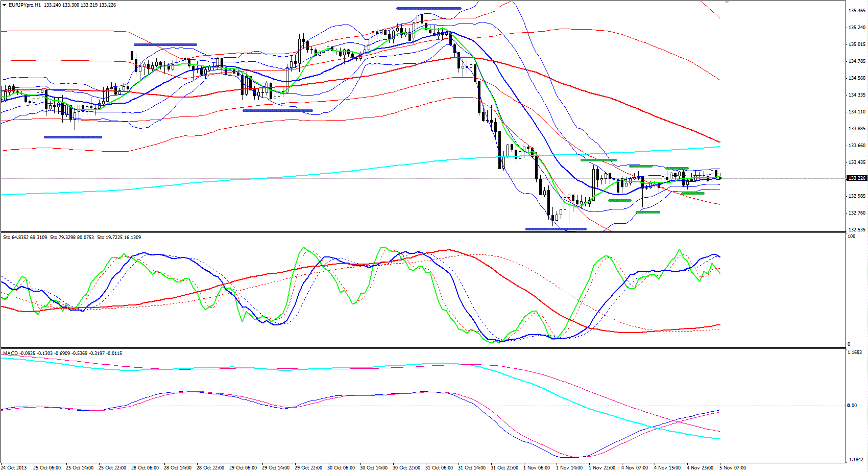
Task: Select the lowest blue support bar near 132.535
Action: point(556,229)
